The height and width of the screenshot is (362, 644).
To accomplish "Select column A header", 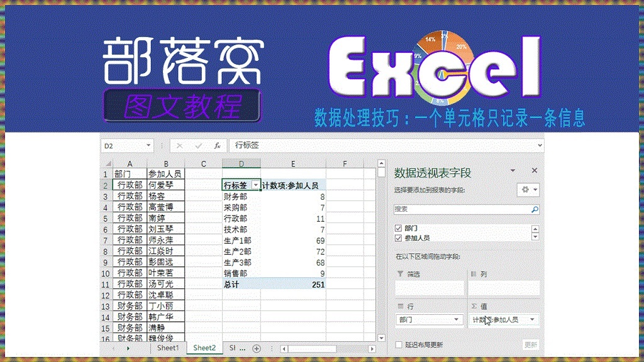I will tap(130, 164).
